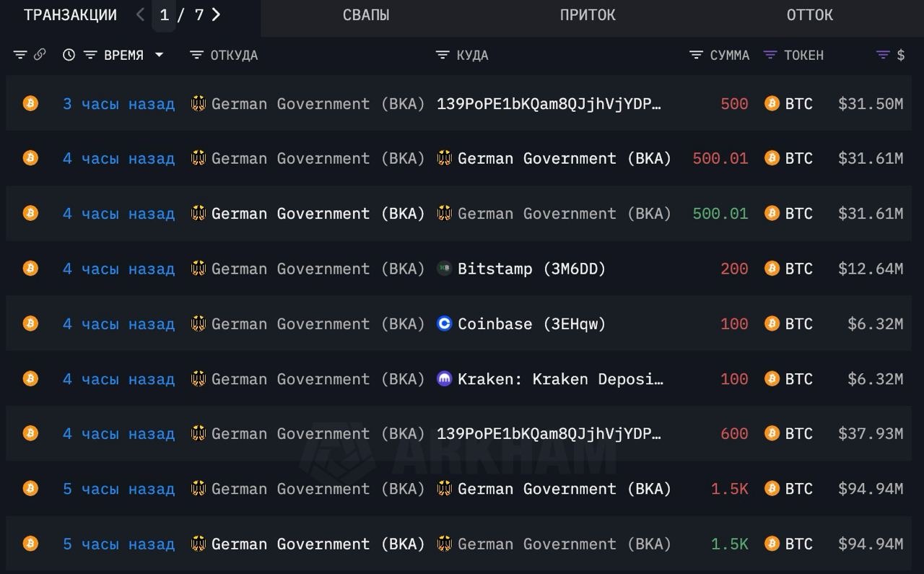Click the Bitcoin chain icon starting the Bitstamp row
Screen dimensions: 924x574
tap(30, 269)
